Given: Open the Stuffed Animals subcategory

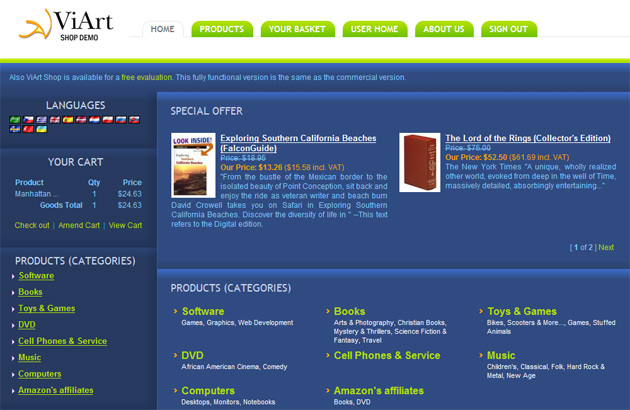Looking at the screenshot, I should tap(551, 327).
